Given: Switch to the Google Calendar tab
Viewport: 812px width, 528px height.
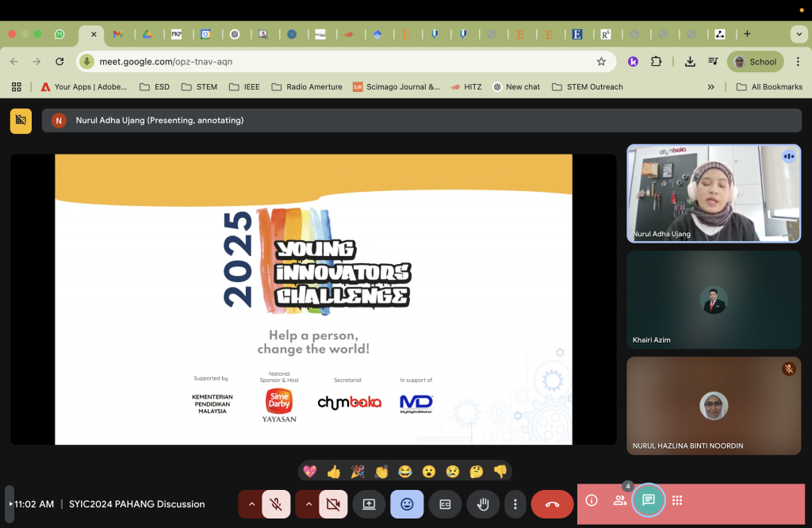Looking at the screenshot, I should [x=205, y=34].
